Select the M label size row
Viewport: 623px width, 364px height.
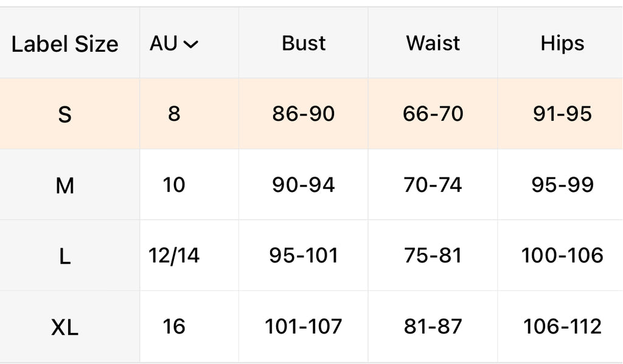(x=64, y=185)
